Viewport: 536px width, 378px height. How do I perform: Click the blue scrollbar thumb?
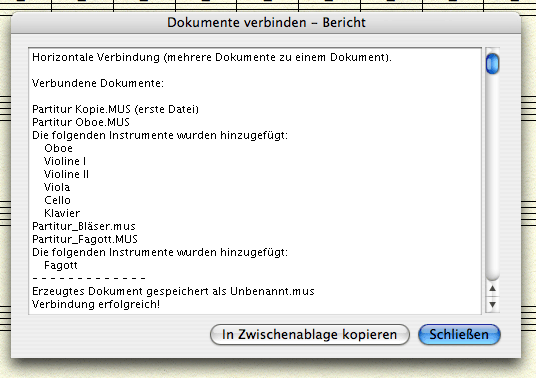point(492,64)
